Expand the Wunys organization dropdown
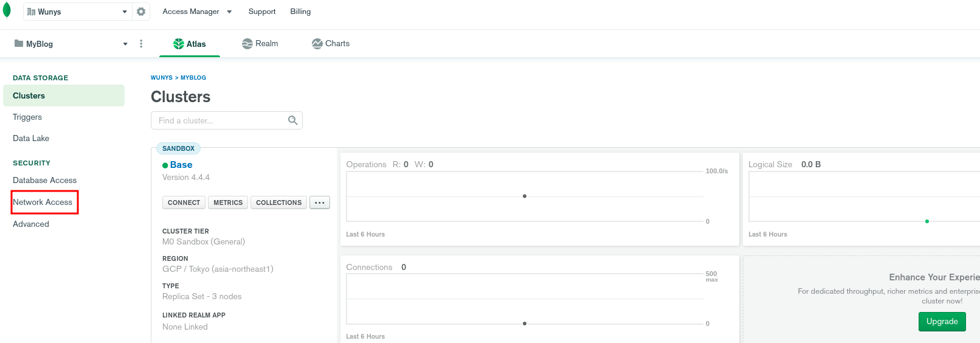 point(125,12)
